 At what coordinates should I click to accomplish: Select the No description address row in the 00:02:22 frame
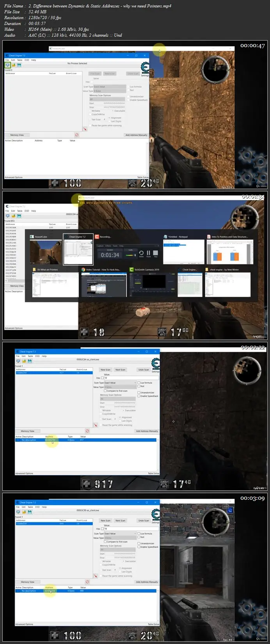86,440
